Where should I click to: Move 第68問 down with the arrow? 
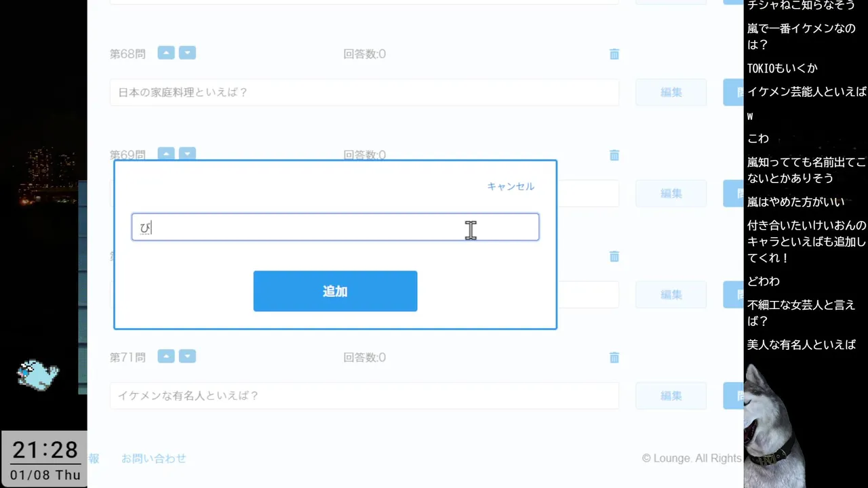187,53
